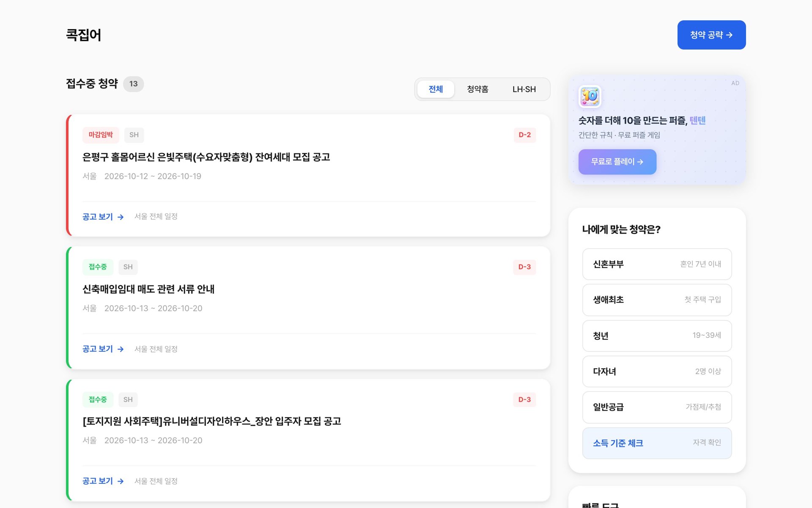812x508 pixels.
Task: Click the title 신축매입임대 매도 관련 서류 안내
Action: [148, 289]
